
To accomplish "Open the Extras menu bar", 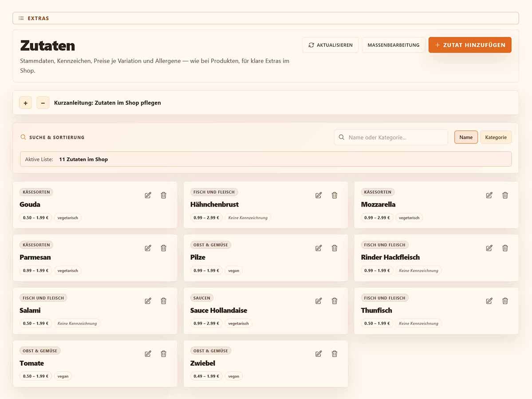I will click(x=266, y=18).
